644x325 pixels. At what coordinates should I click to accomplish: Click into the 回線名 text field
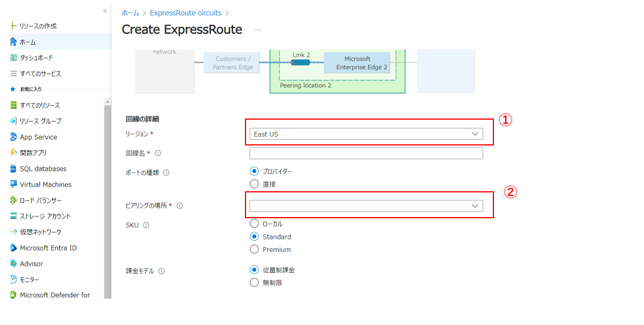click(366, 153)
